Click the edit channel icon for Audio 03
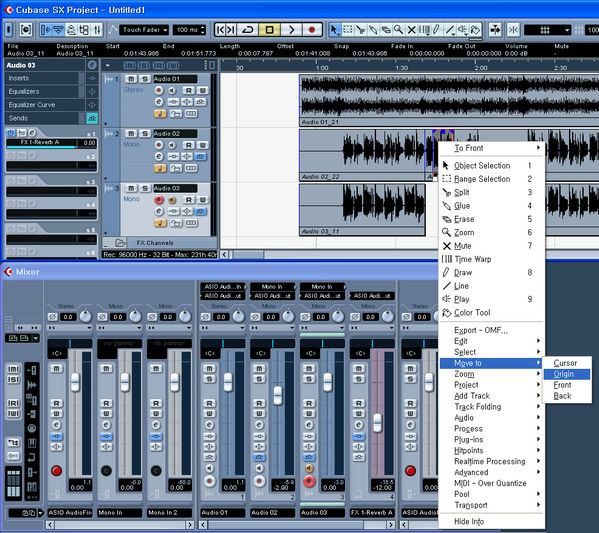 tap(159, 211)
